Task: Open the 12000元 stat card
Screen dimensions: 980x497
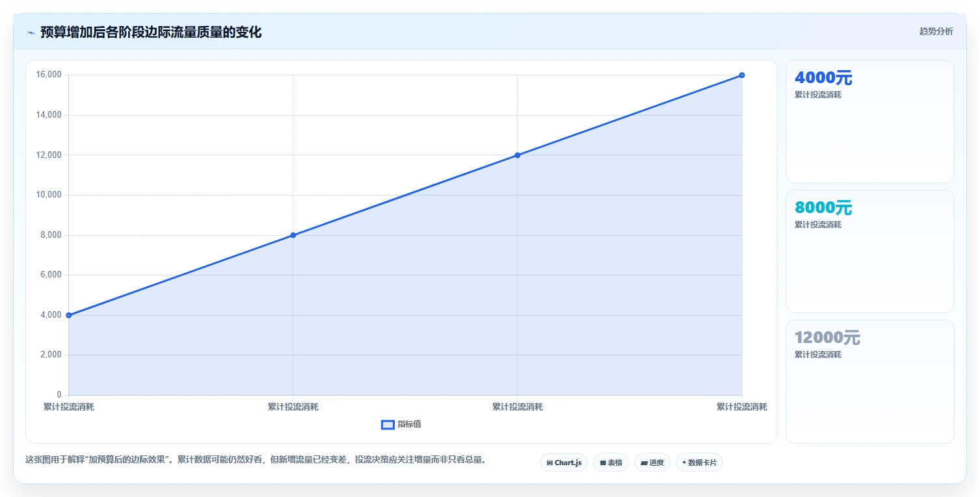Action: 870,381
